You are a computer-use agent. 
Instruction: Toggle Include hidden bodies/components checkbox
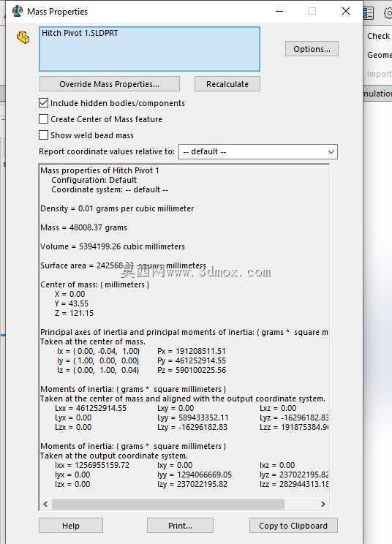tap(43, 103)
